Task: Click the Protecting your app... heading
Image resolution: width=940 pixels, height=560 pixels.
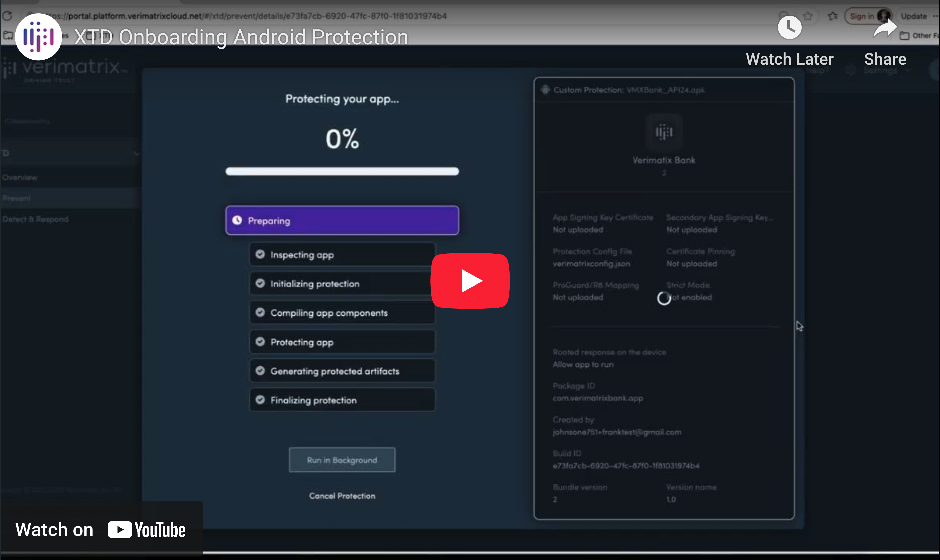Action: click(x=342, y=99)
